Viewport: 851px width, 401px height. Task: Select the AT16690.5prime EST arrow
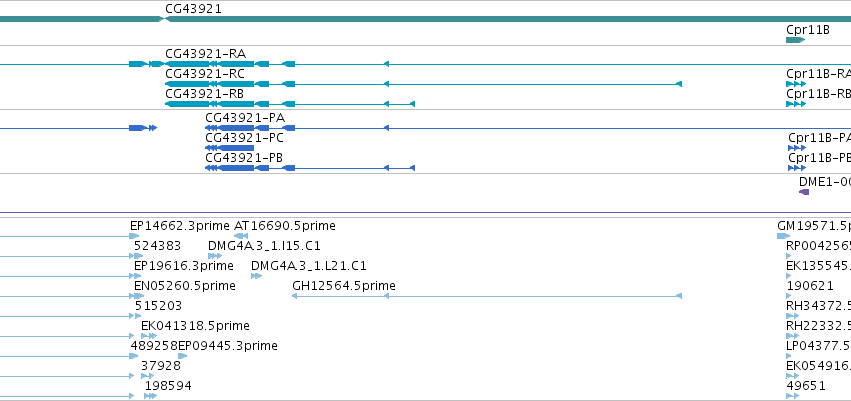click(x=241, y=236)
